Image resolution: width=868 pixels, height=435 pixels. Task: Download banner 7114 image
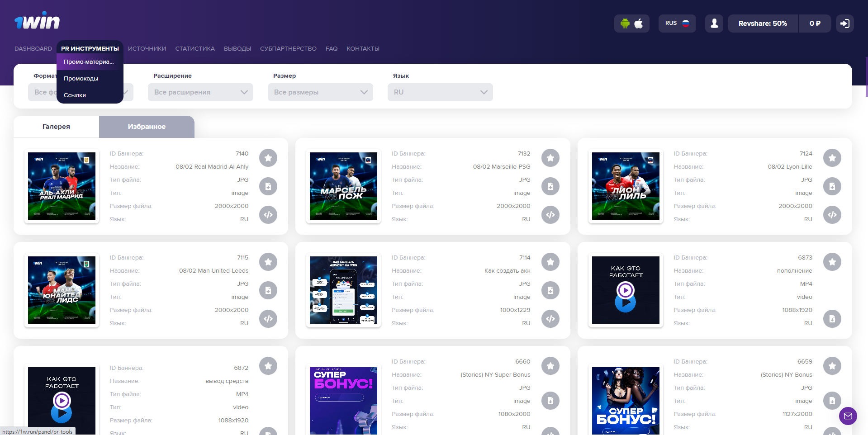(x=550, y=290)
